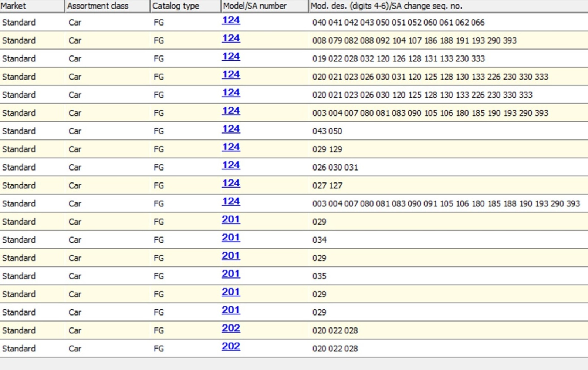Open model 124 link for 040 041 042 row
588x370 pixels.
(x=231, y=20)
